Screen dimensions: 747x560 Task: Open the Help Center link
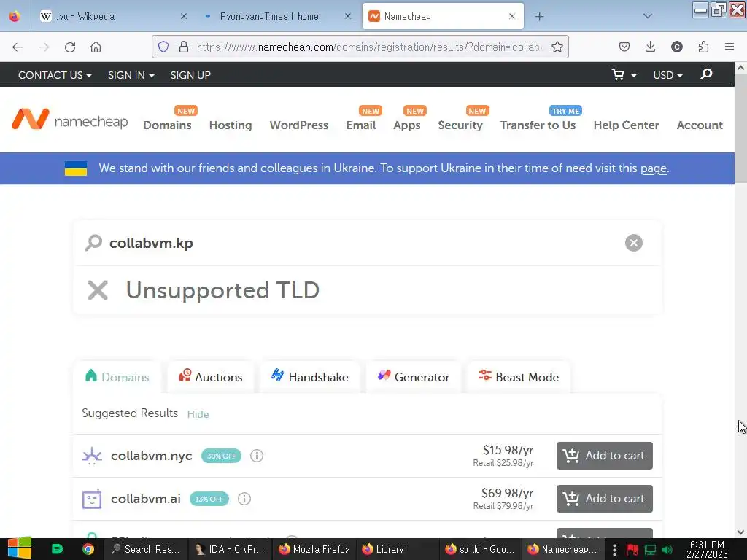[x=627, y=125]
